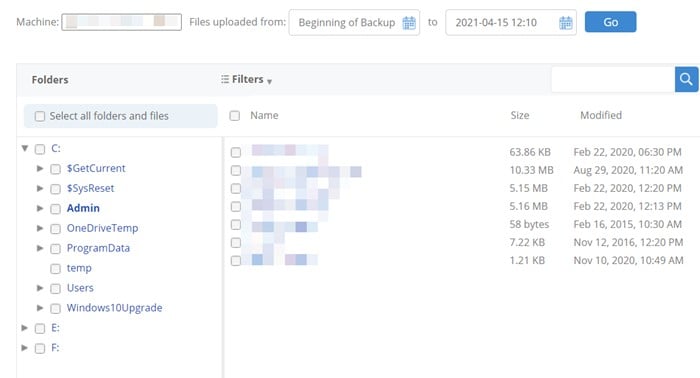Click the magnifier search button
700x378 pixels.
[x=686, y=79]
